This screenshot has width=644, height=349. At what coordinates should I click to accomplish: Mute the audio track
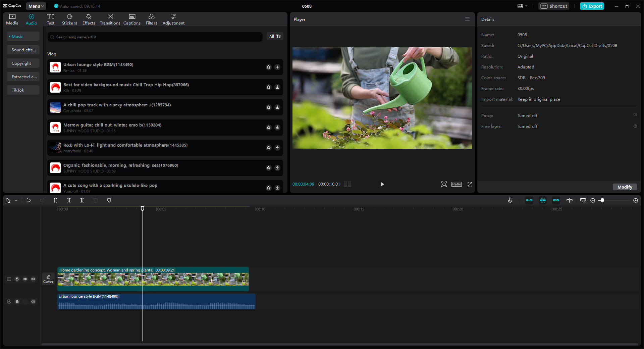[33, 301]
